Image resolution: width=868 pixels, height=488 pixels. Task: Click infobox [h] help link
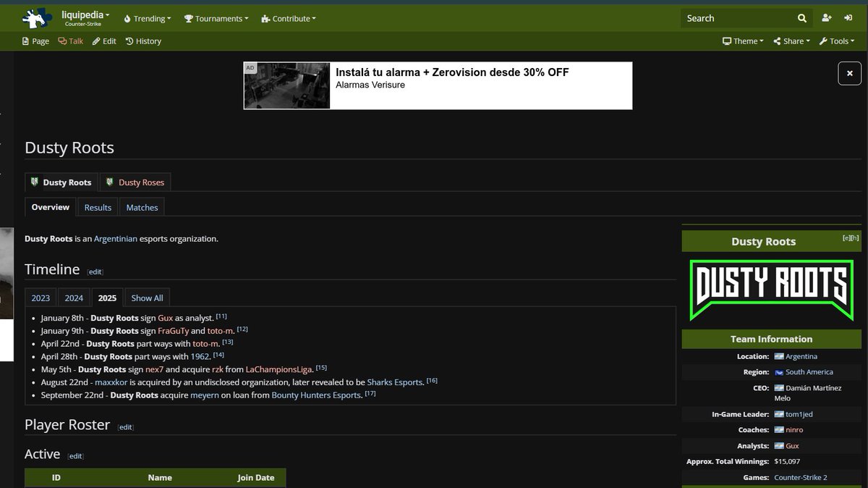(854, 238)
